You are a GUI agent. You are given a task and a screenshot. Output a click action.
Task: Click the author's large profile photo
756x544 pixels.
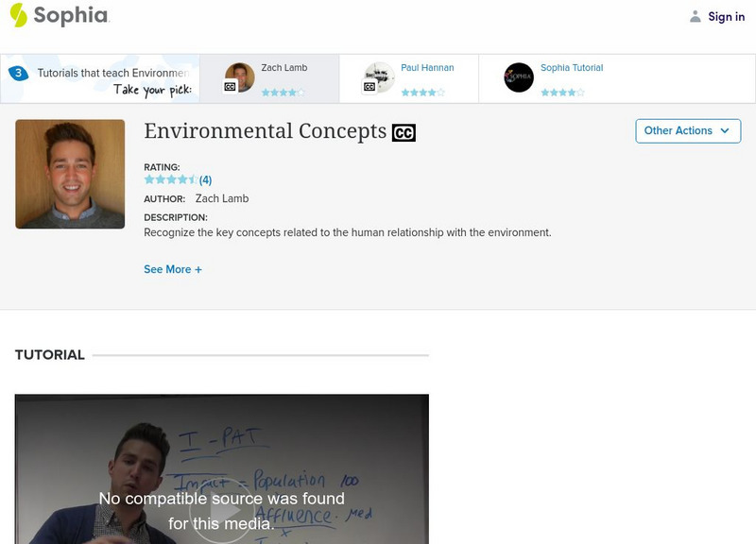70,174
